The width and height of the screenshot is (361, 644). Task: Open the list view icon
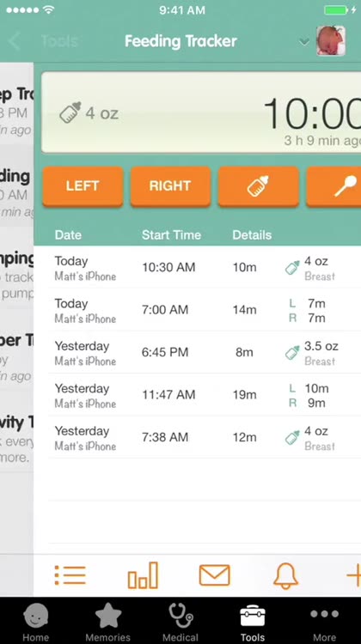[x=70, y=575]
